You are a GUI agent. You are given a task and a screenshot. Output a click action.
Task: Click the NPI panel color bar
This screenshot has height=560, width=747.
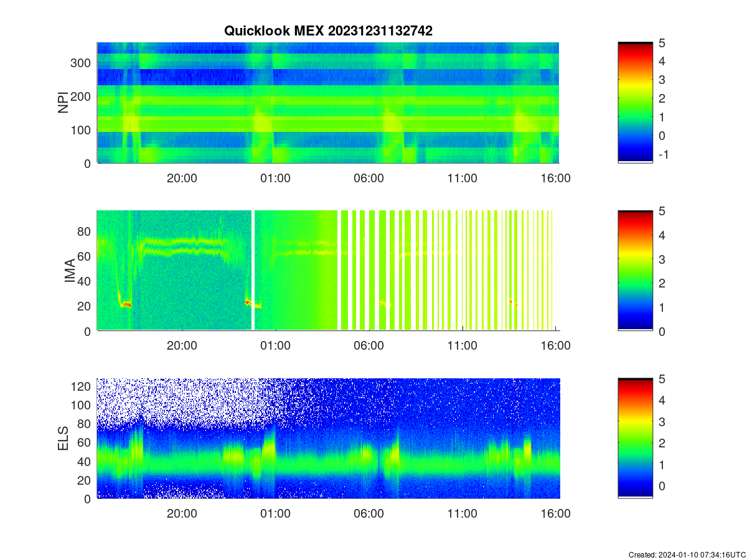(x=636, y=103)
